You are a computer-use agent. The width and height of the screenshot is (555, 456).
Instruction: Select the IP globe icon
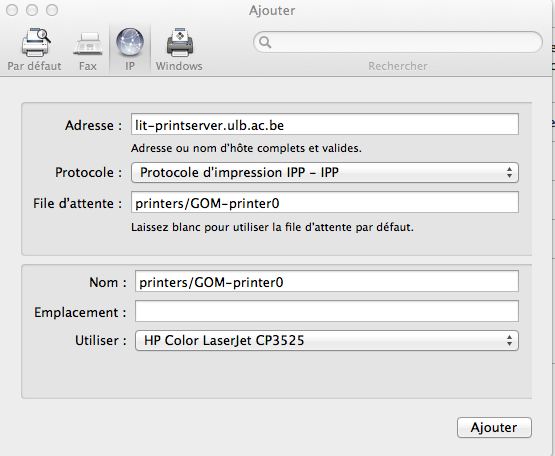[x=130, y=42]
